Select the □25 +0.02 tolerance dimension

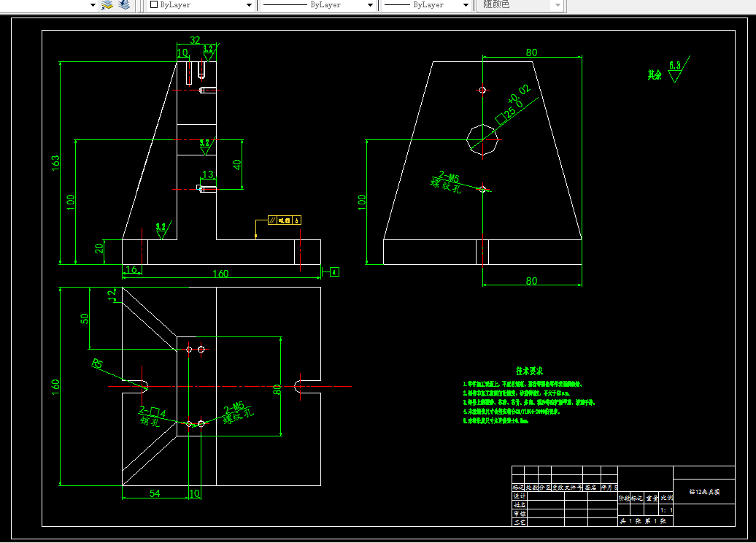[x=514, y=104]
